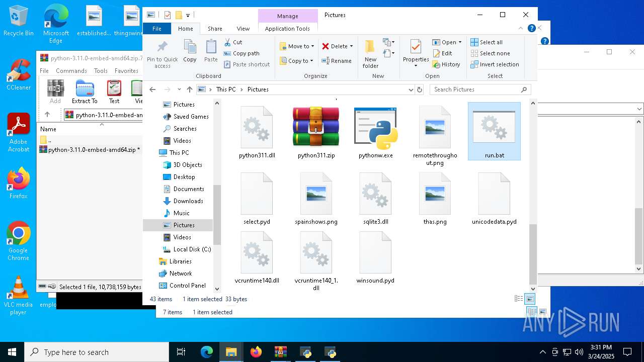
Task: Open the Open dropdown arrow in ribbon
Action: 460,42
